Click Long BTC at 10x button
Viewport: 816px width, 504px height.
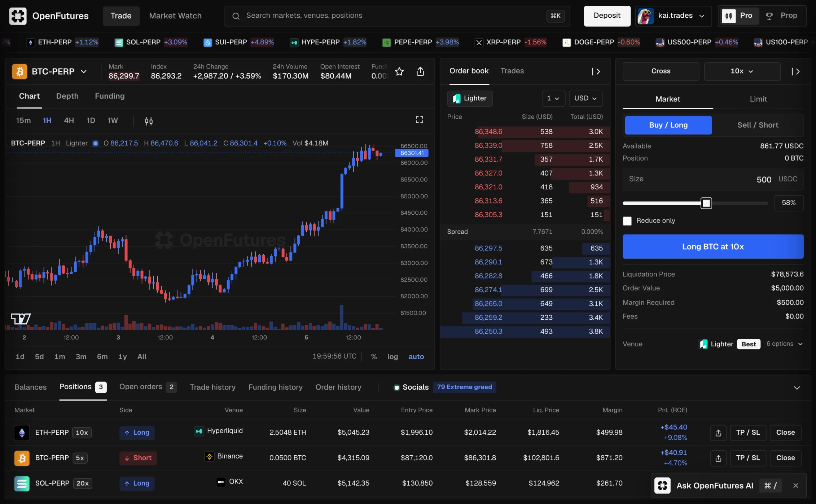click(x=713, y=247)
